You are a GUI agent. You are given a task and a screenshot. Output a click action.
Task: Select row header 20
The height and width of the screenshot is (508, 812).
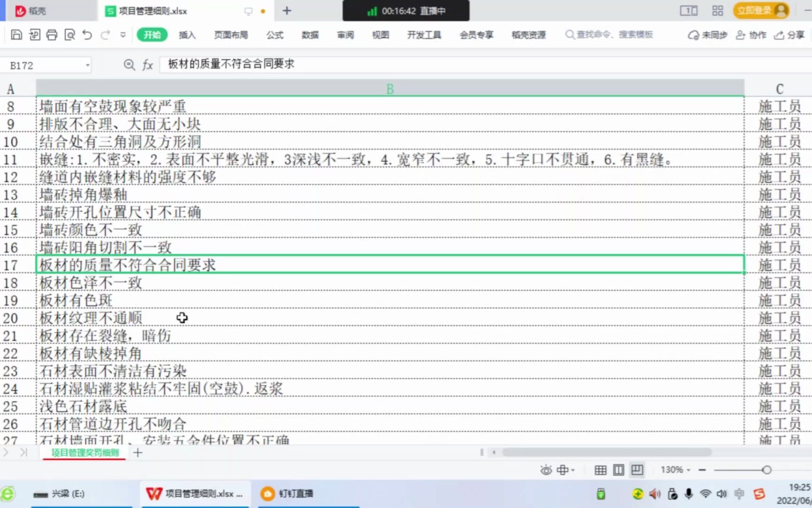point(10,318)
